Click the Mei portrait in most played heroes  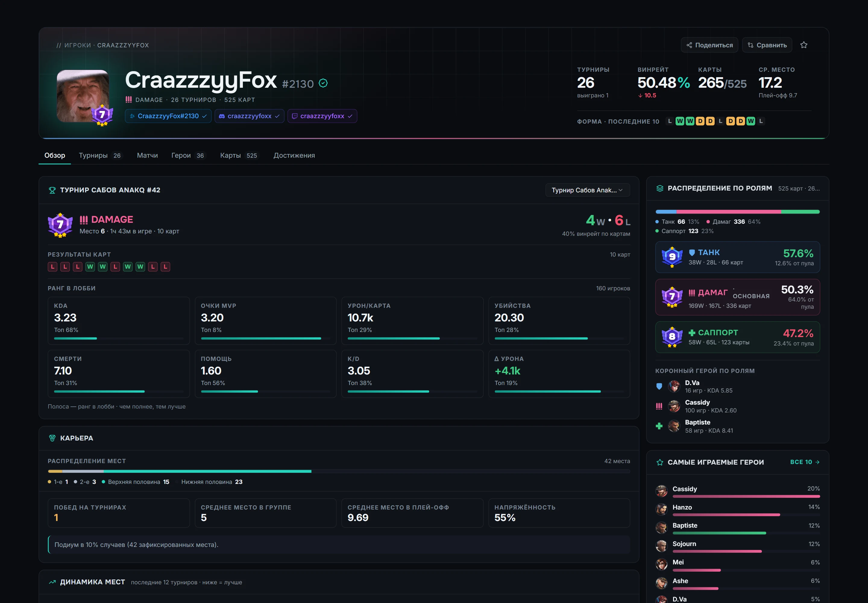[x=661, y=564]
